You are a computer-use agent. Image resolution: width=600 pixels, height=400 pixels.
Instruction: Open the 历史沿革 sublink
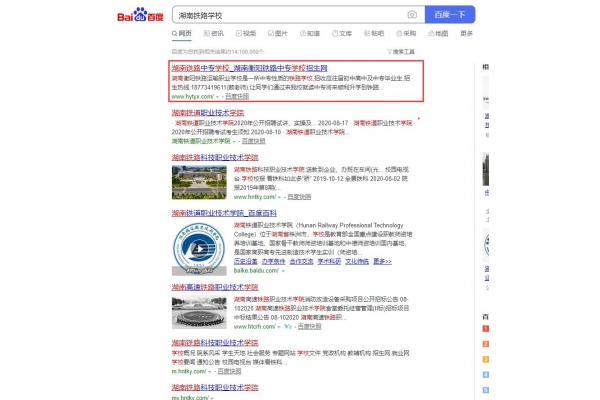246,261
